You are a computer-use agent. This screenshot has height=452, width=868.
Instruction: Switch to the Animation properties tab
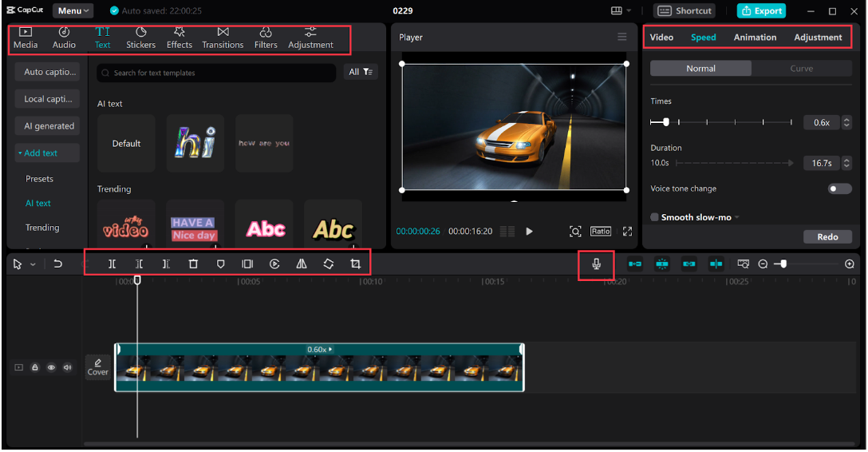point(755,37)
